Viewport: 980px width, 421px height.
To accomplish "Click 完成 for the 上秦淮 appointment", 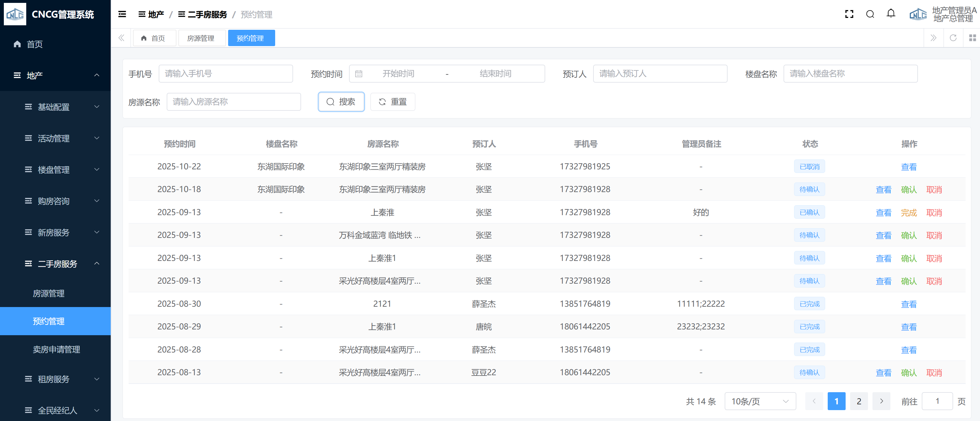I will tap(908, 213).
